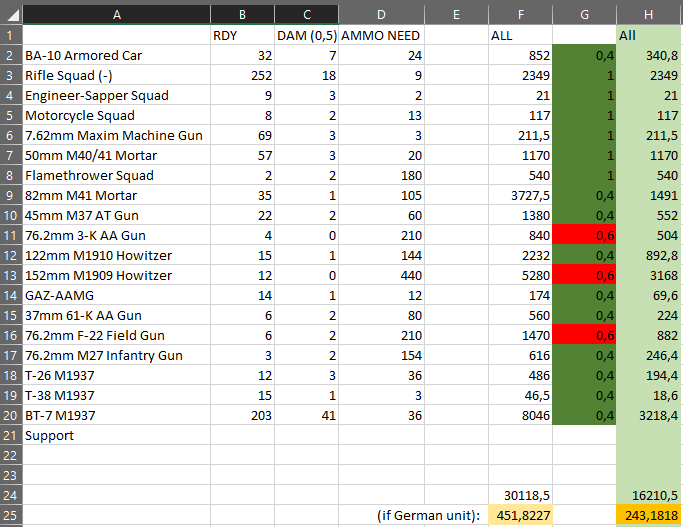This screenshot has width=683, height=527.
Task: Select the '76.2mm 3-K AA Gun' cell
Action: coord(116,235)
